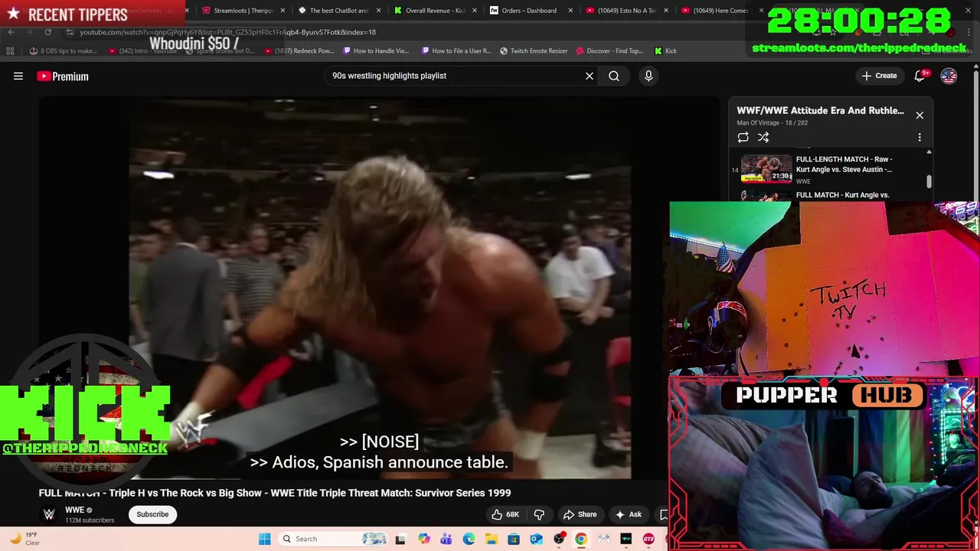
Task: Start voice search with microphone icon
Action: (x=648, y=76)
